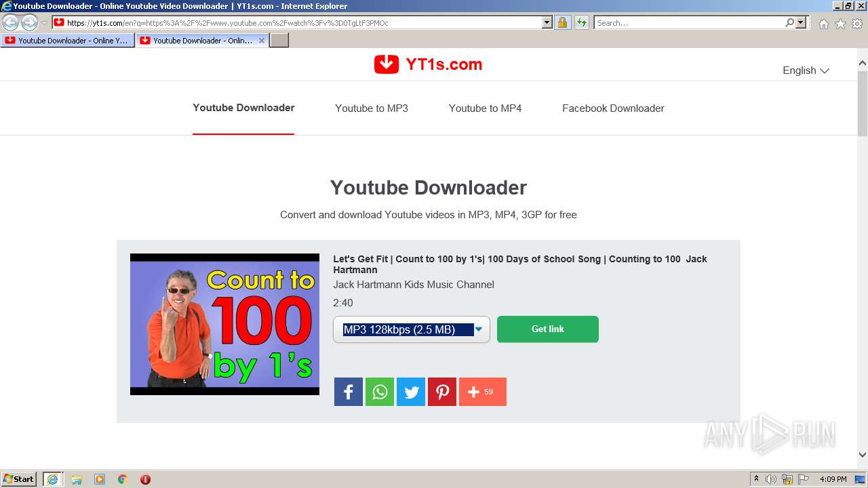Refresh page using the green arrows icon

click(x=581, y=22)
